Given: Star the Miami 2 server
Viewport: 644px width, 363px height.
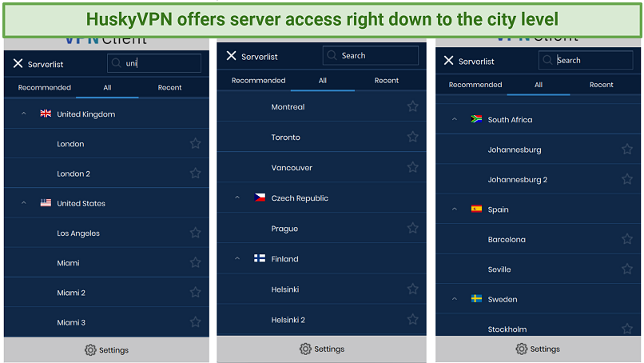Looking at the screenshot, I should click(x=196, y=293).
